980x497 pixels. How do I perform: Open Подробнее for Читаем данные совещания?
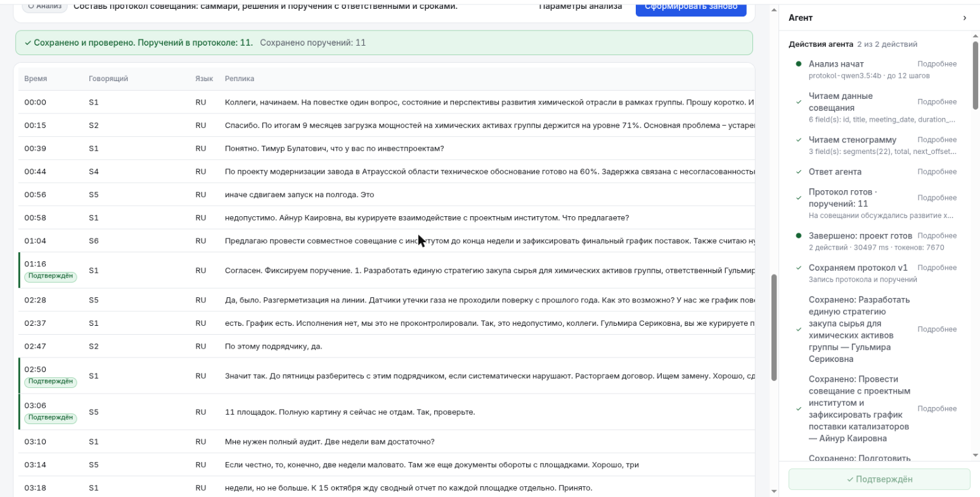[937, 102]
